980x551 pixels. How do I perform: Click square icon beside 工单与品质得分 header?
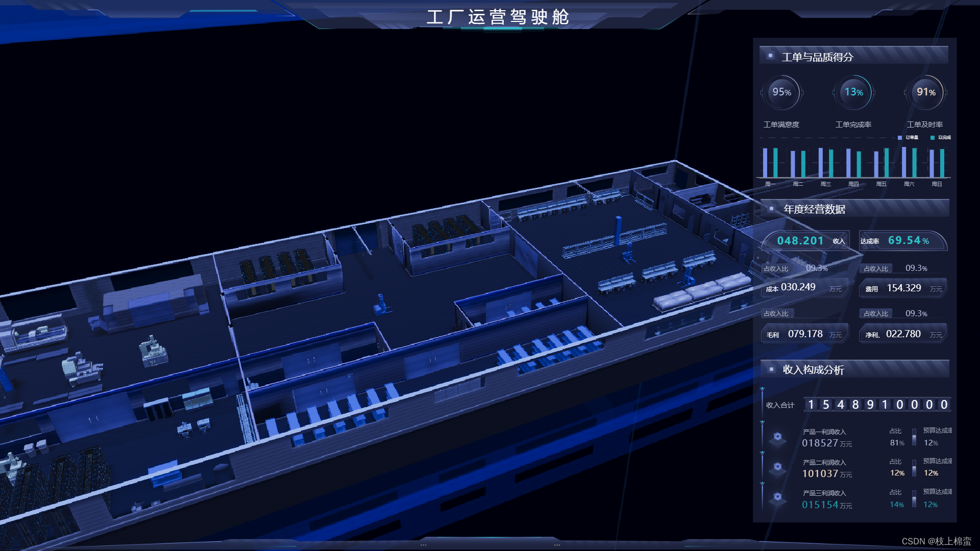pos(770,56)
